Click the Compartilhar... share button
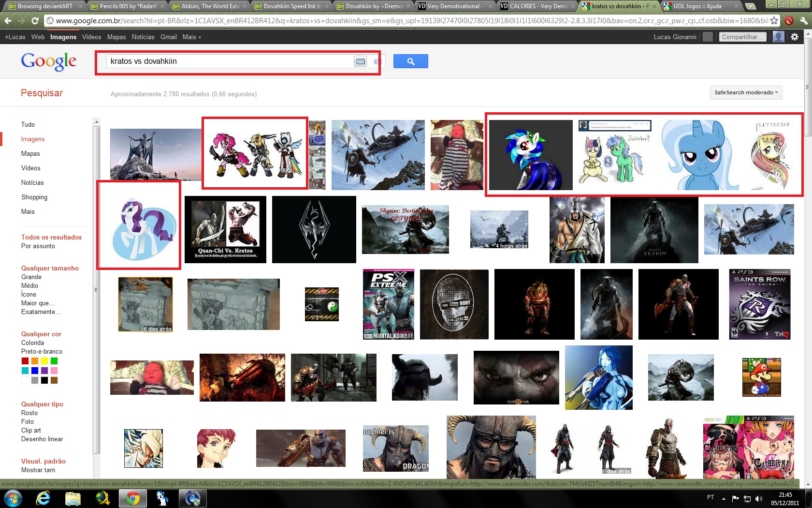This screenshot has width=812, height=508. pos(742,37)
